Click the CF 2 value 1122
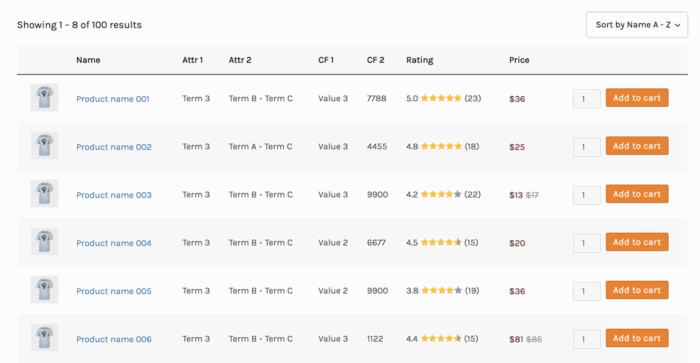Image resolution: width=700 pixels, height=363 pixels. pos(375,339)
